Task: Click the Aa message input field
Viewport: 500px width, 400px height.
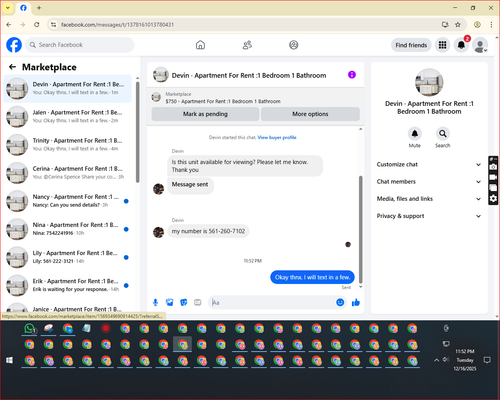Action: click(x=273, y=302)
